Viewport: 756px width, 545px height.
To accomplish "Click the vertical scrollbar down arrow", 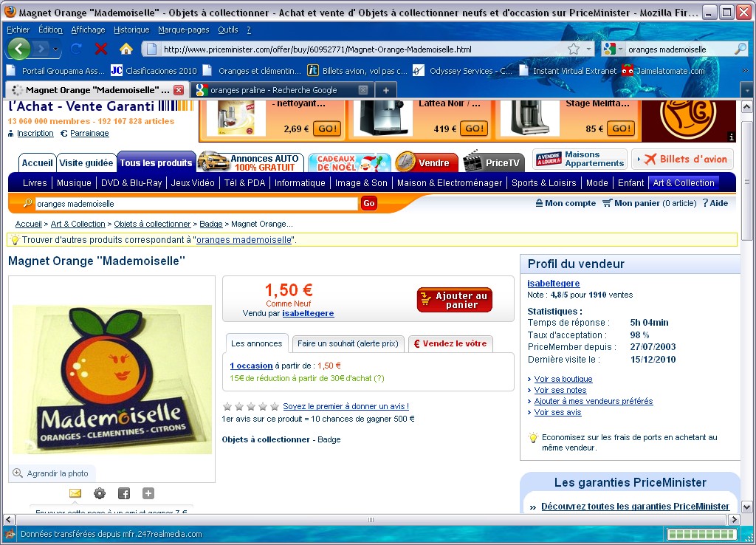I will 746,507.
